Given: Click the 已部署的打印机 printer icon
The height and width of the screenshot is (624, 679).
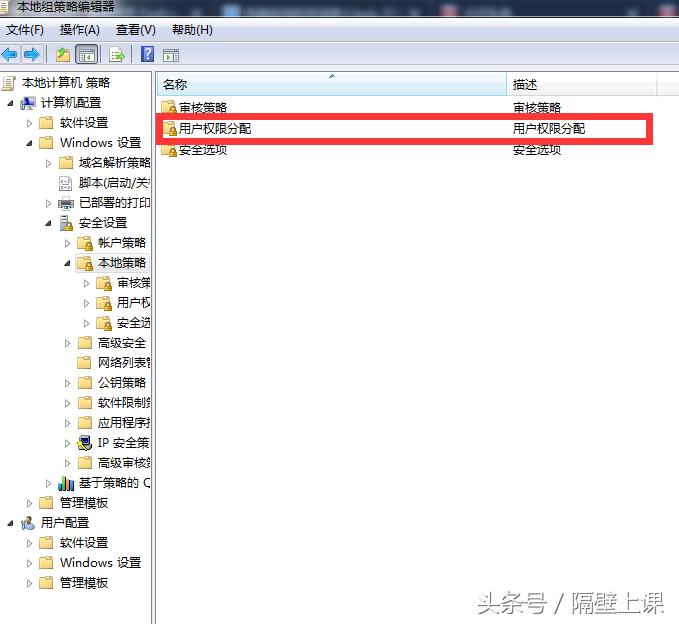Looking at the screenshot, I should [66, 203].
